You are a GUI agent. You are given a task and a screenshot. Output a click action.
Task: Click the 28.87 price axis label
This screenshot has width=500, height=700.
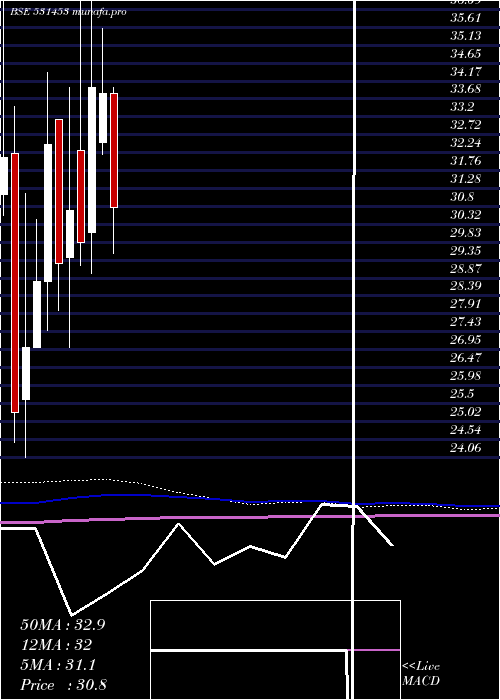466,268
